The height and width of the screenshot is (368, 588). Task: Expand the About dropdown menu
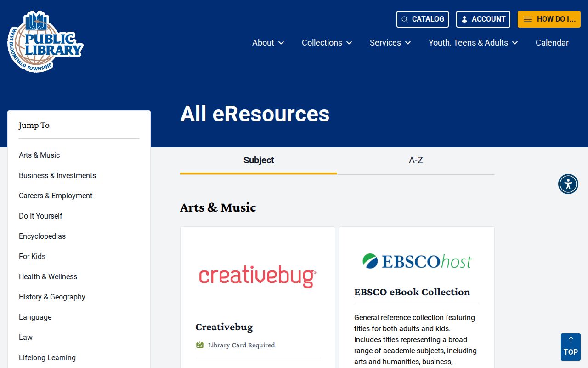point(268,43)
